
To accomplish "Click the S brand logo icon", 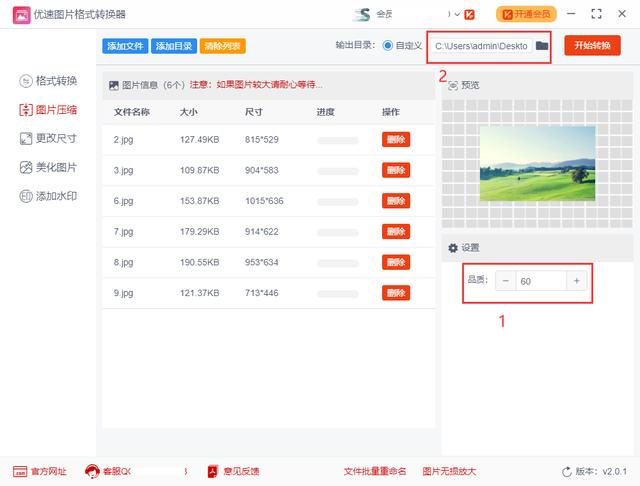I will [362, 14].
